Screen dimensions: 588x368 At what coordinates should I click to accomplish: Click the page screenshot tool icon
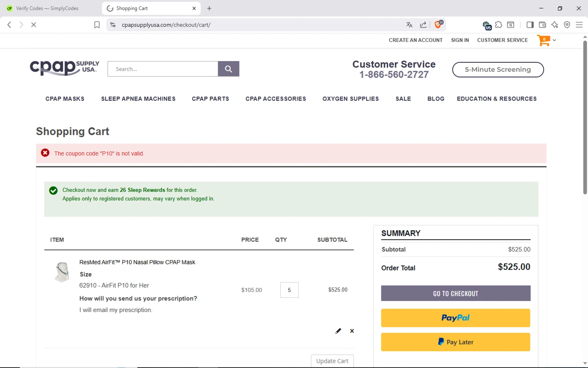pyautogui.click(x=511, y=25)
